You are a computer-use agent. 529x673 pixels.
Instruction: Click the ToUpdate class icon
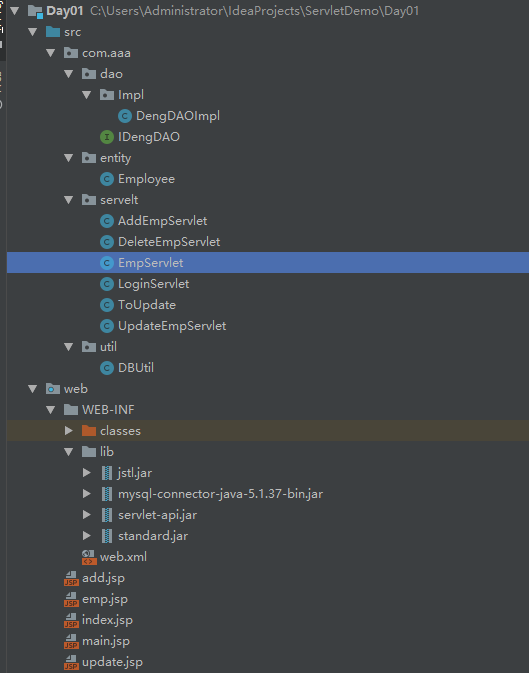point(107,305)
